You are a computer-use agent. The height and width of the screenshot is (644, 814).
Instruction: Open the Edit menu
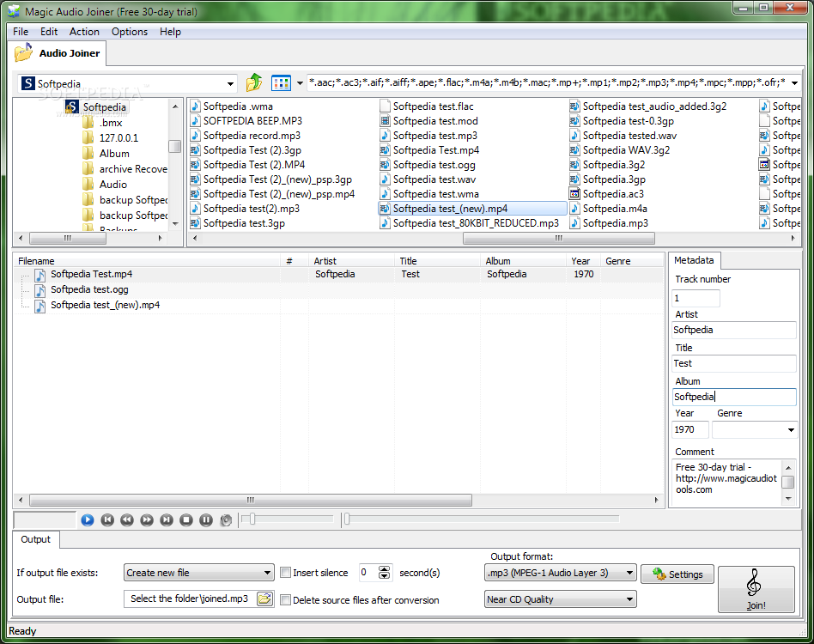pyautogui.click(x=49, y=32)
